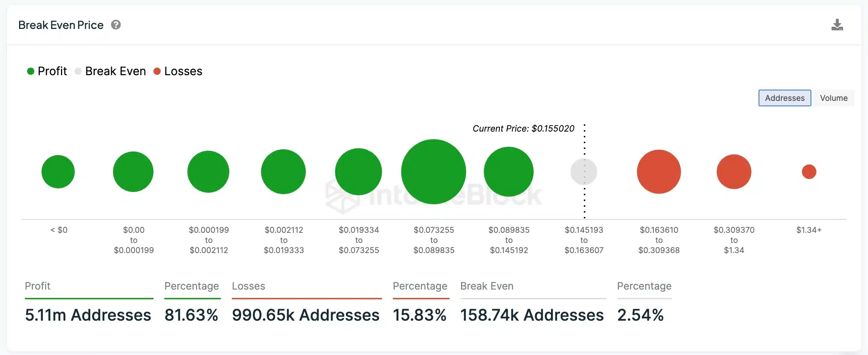
Task: Click the 2.54% break even percentage
Action: [x=641, y=315]
